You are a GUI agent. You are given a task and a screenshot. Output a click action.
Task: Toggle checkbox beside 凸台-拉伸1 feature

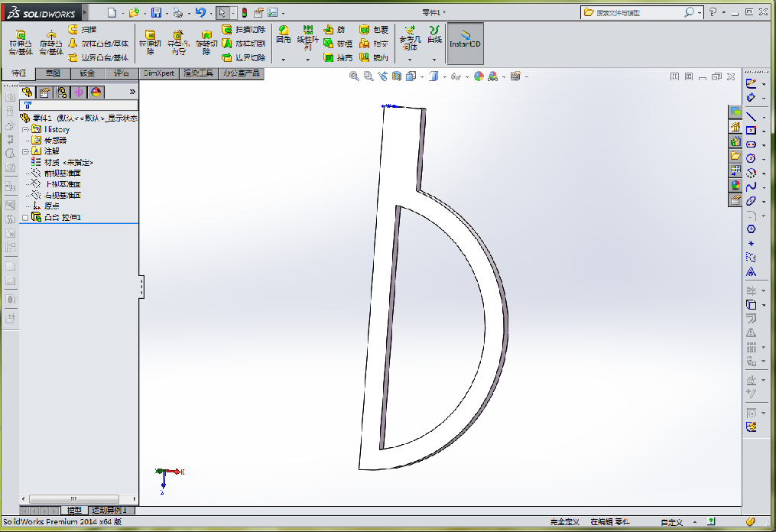click(26, 217)
